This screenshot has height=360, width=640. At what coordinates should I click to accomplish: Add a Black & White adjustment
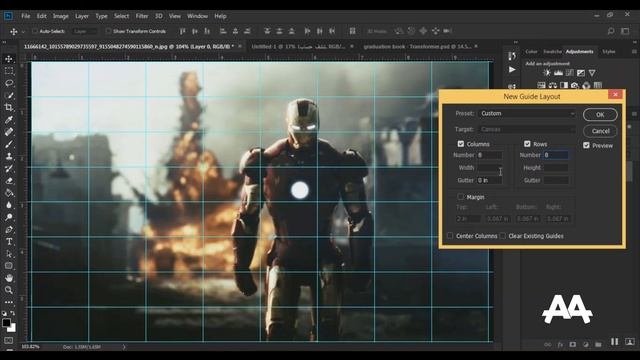pyautogui.click(x=564, y=85)
